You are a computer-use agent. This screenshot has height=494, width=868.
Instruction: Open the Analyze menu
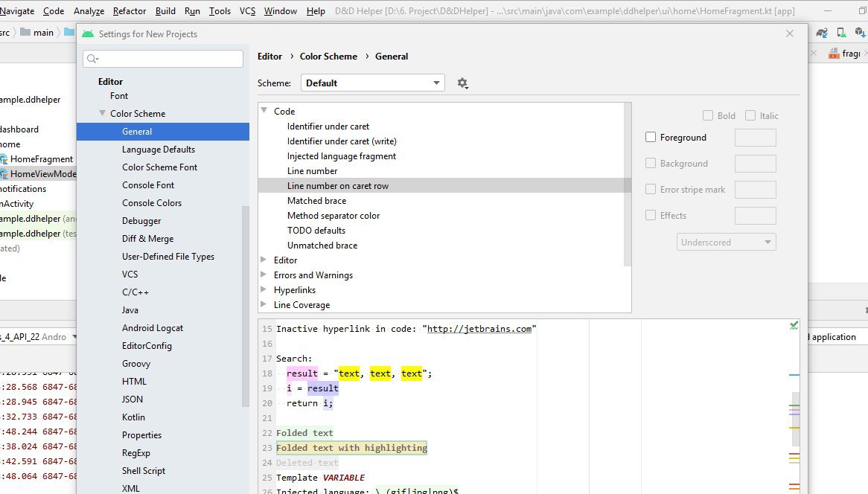[x=89, y=10]
